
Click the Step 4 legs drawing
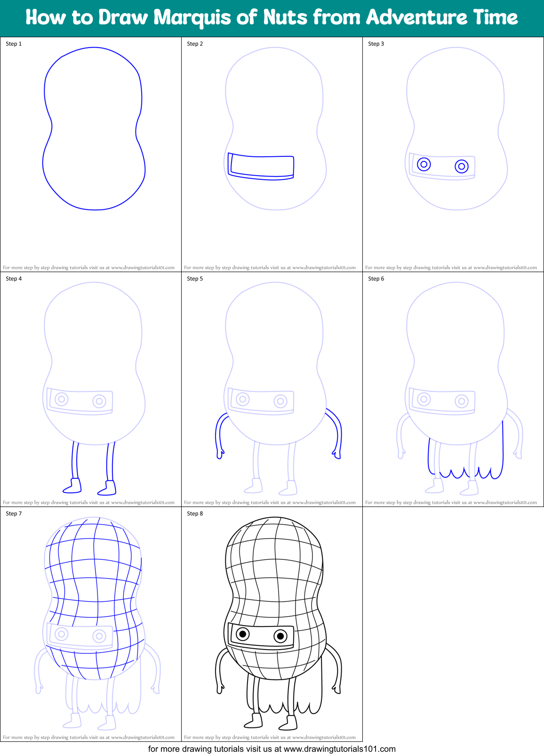coord(90,468)
